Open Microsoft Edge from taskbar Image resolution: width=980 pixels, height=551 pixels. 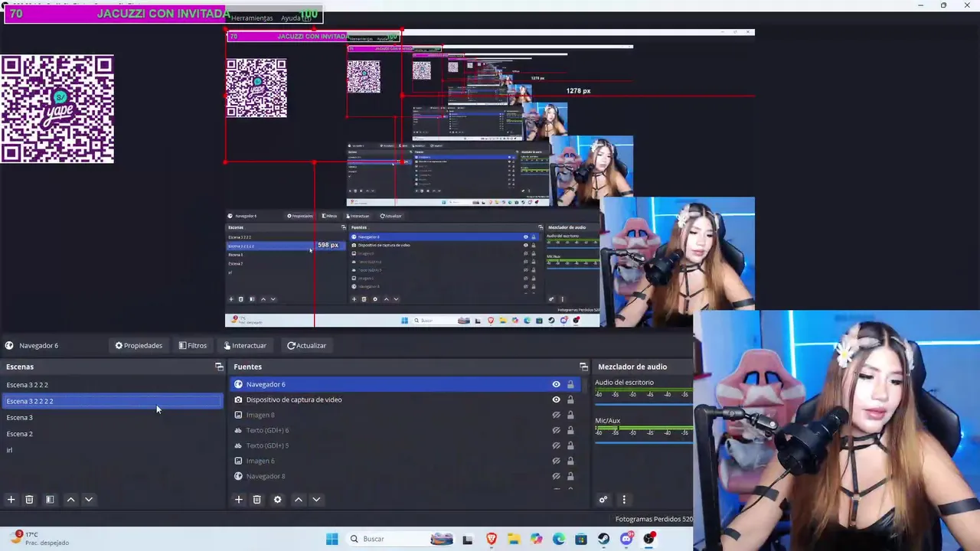coord(559,539)
